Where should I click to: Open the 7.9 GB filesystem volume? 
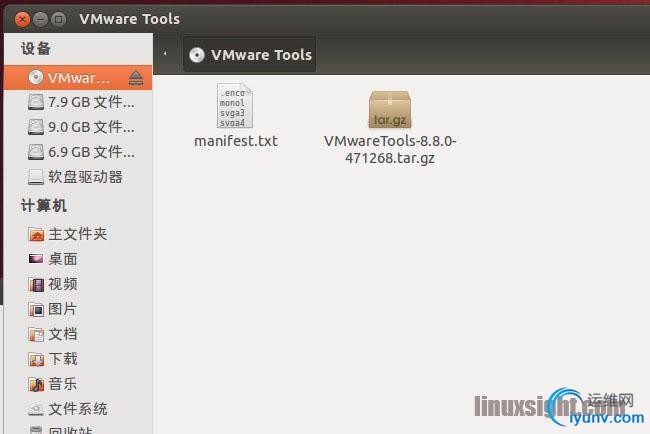pyautogui.click(x=78, y=102)
